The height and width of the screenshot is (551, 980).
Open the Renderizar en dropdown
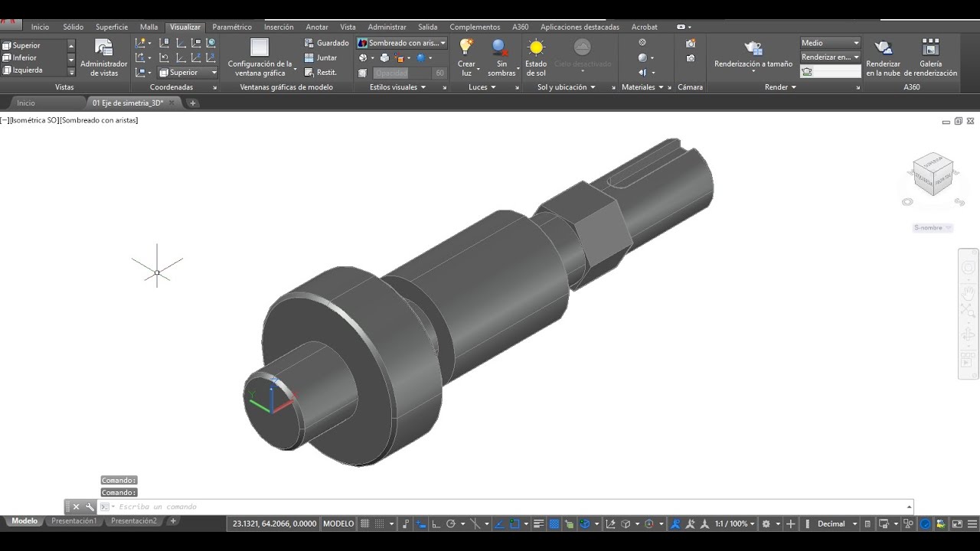831,57
